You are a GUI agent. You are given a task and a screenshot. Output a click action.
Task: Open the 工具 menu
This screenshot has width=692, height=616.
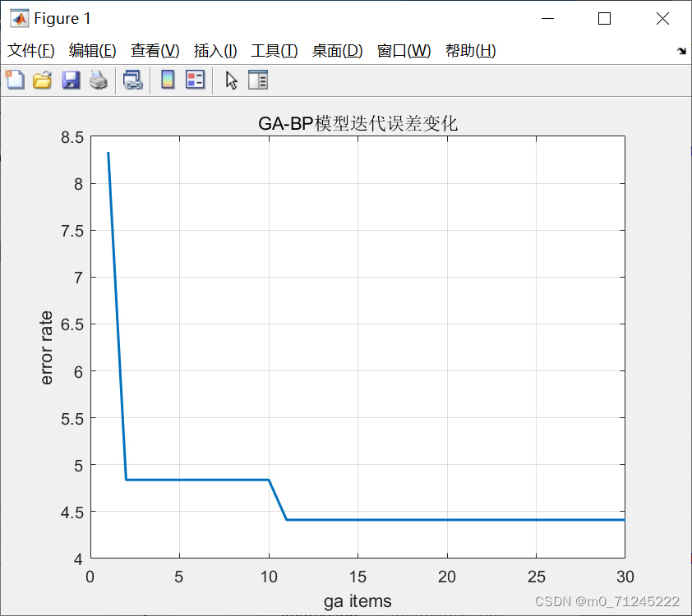click(274, 50)
